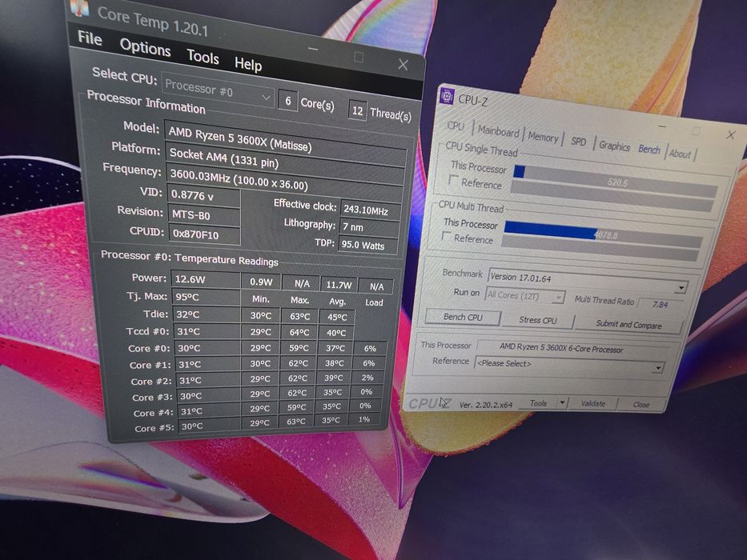747x560 pixels.
Task: Switch to the Memory tab in CPU-Z
Action: [x=543, y=137]
